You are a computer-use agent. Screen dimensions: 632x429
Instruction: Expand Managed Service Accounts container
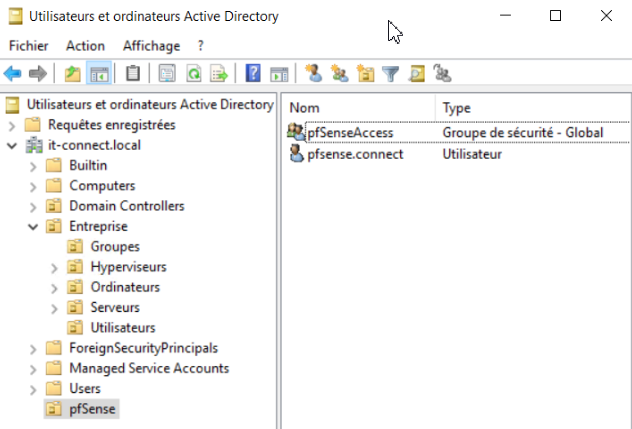[x=33, y=369]
